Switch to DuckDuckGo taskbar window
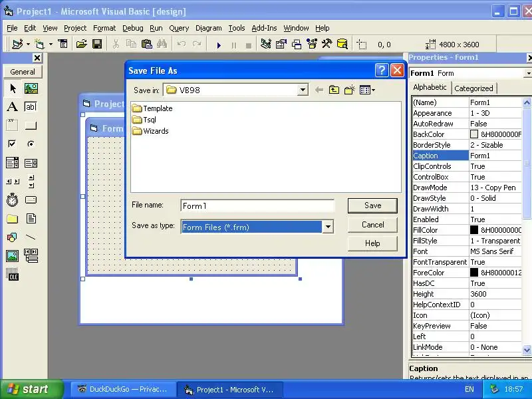This screenshot has height=399, width=532. coord(123,390)
